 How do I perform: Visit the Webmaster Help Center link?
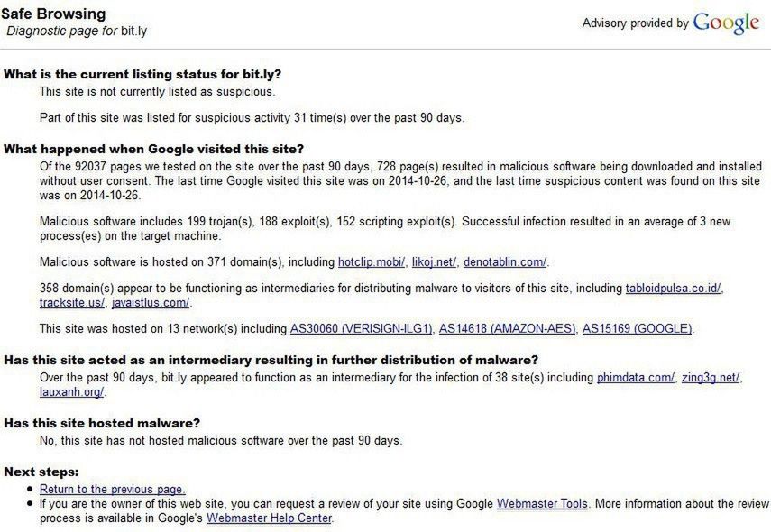point(270,518)
